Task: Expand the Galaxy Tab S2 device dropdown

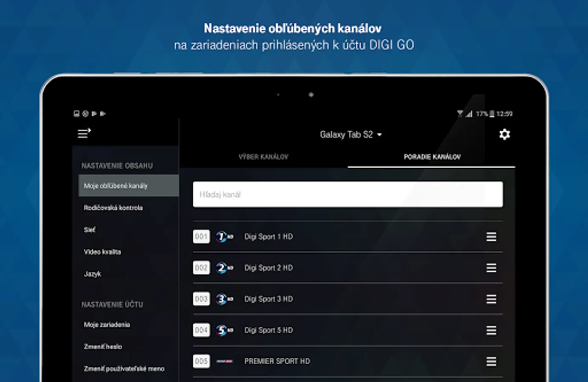Action: [x=351, y=135]
